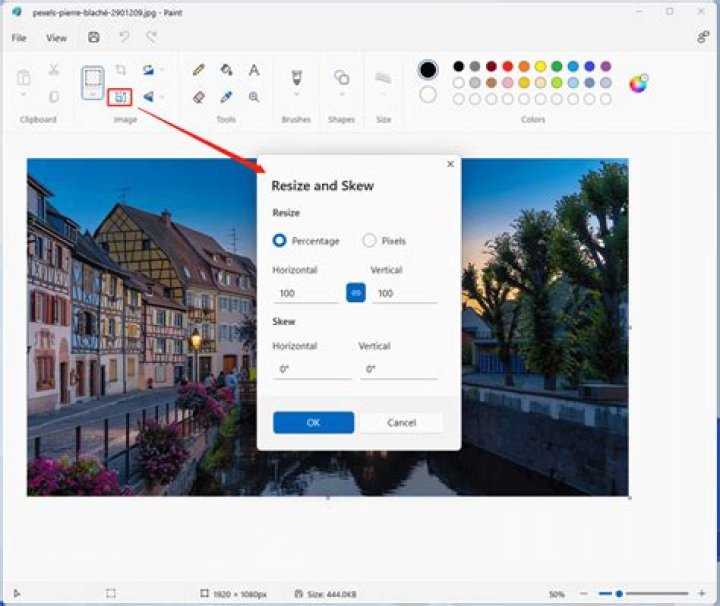Click the Skew Horizontal input field
Screen dimensions: 720x606
(x=312, y=369)
